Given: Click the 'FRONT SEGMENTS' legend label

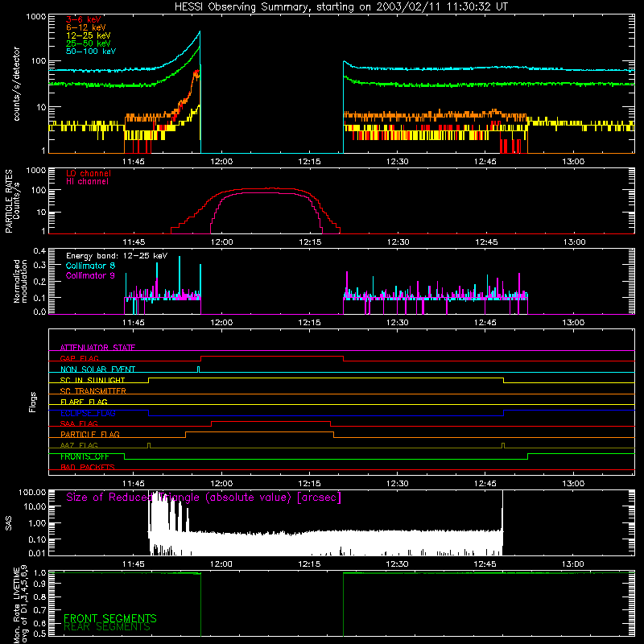Looking at the screenshot, I should click(110, 618).
